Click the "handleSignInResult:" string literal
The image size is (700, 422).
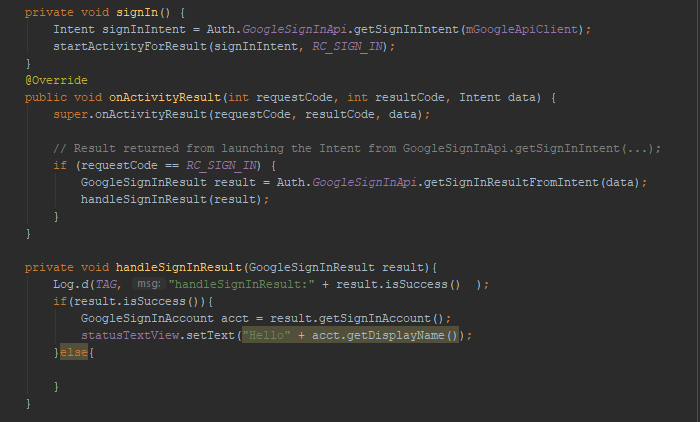click(x=242, y=284)
